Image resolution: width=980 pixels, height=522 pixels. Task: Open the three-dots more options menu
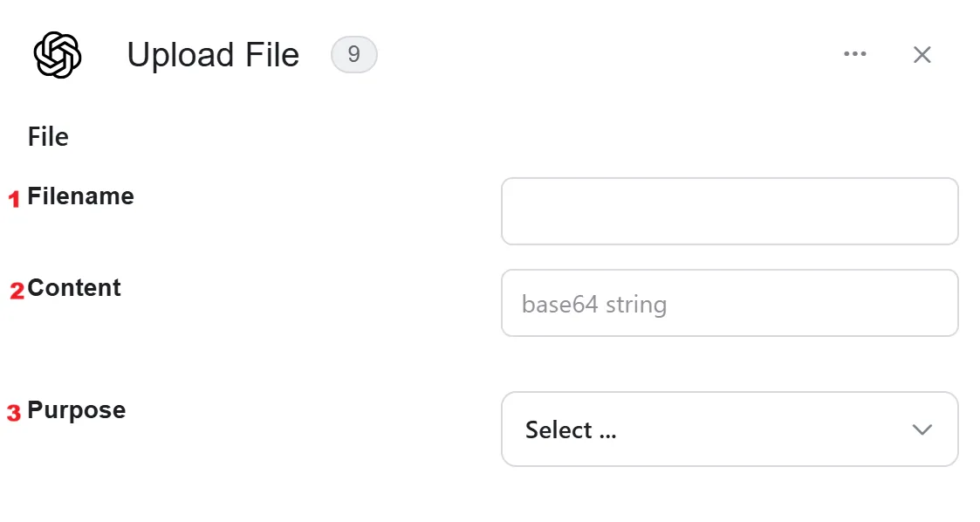(x=854, y=54)
